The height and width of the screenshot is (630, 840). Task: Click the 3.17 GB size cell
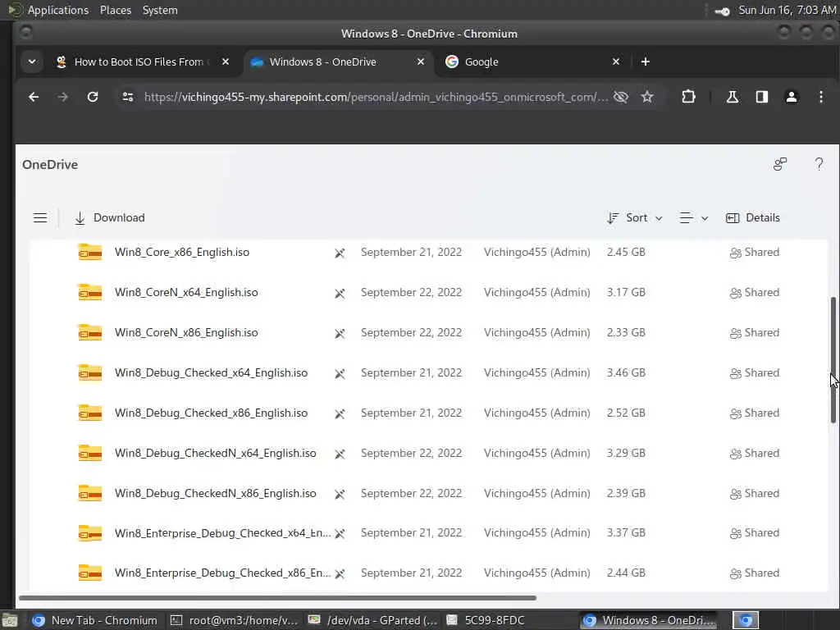tap(626, 293)
